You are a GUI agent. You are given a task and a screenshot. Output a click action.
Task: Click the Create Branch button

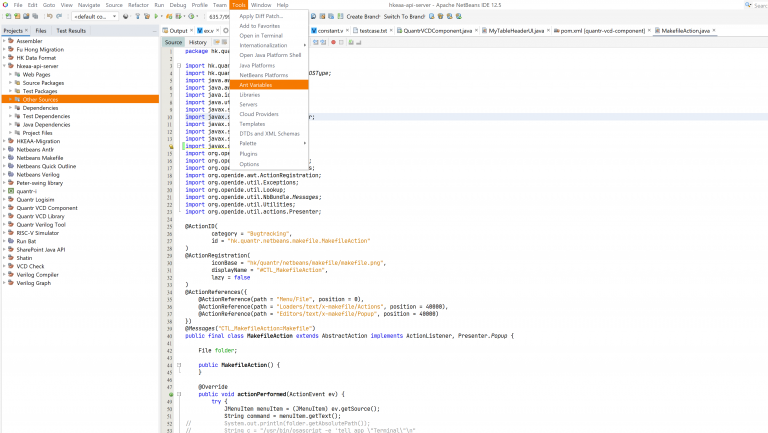tap(363, 16)
